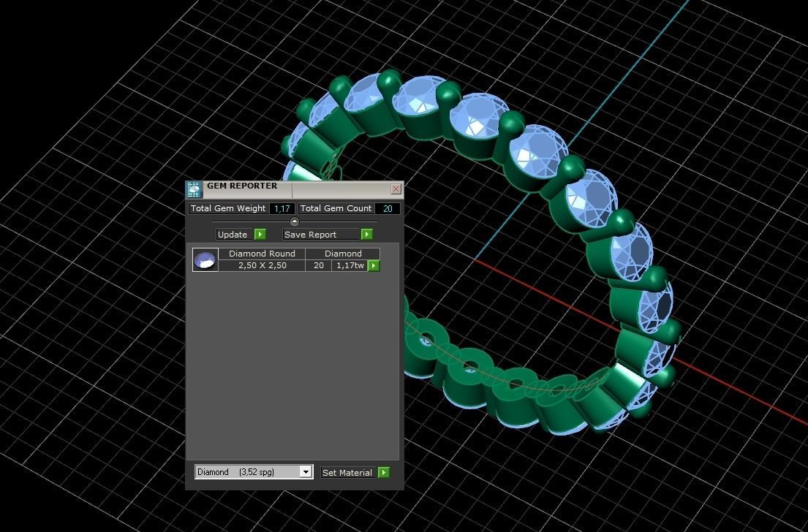Click the gem count cell '20' in row
Viewport: 808px width, 532px height.
tap(319, 266)
